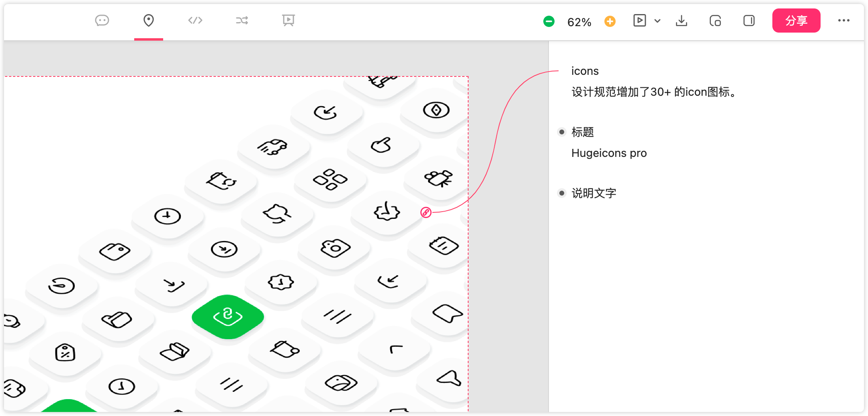Image resolution: width=868 pixels, height=416 pixels.
Task: Click the overlapping shapes layer icon
Action: (715, 21)
